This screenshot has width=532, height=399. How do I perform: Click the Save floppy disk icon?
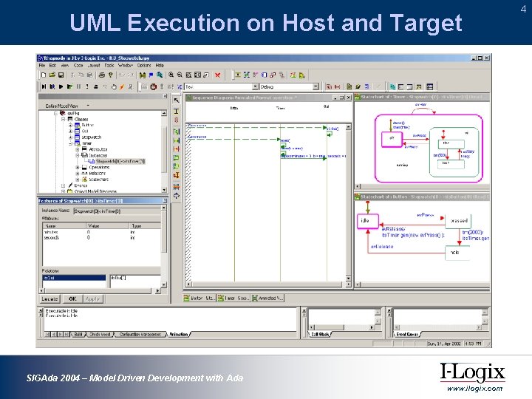pyautogui.click(x=61, y=75)
